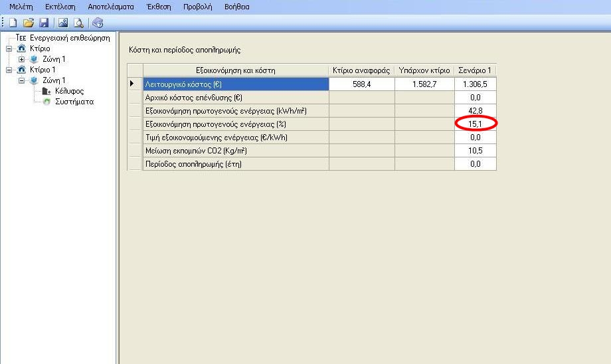Click the Κτίριο αναφοράς column header
This screenshot has height=364, width=611.
click(x=361, y=70)
